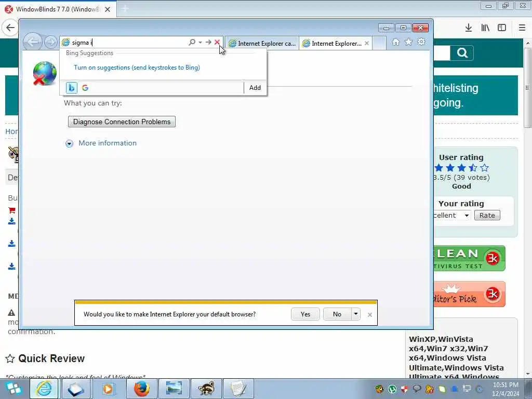Turn on Bing suggestions link
The image size is (532, 399).
(x=137, y=67)
